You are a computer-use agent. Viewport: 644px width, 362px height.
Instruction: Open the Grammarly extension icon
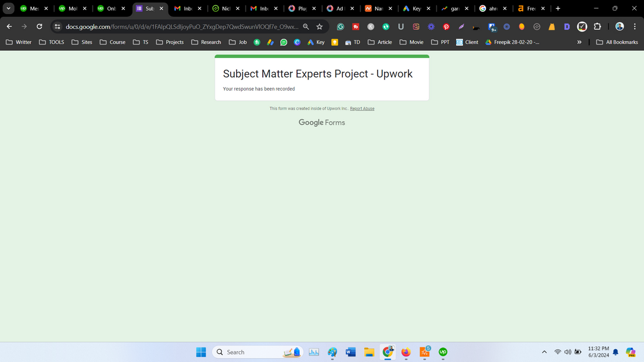pyautogui.click(x=341, y=27)
